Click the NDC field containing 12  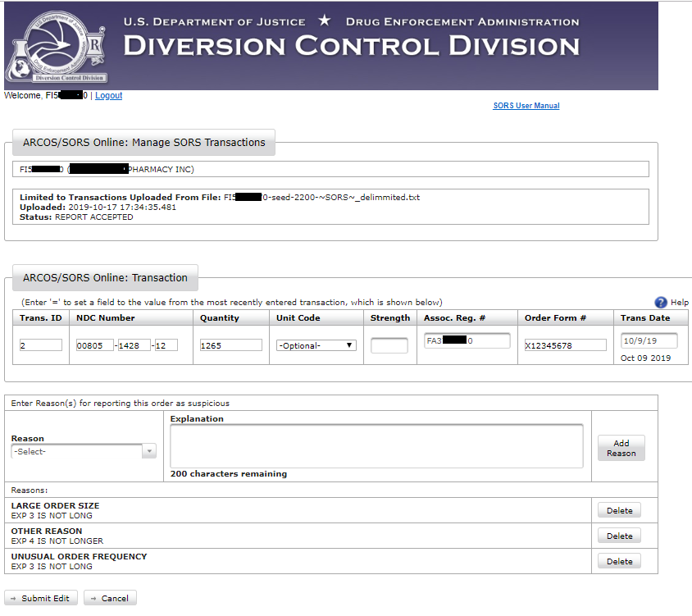pos(166,345)
